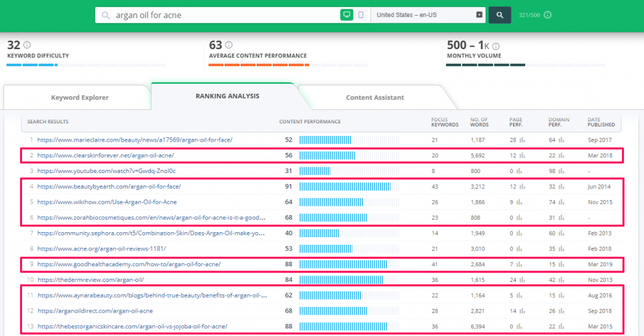Image resolution: width=644 pixels, height=336 pixels.
Task: Click page perf chart icon in beautybyearth row
Action: [x=522, y=186]
